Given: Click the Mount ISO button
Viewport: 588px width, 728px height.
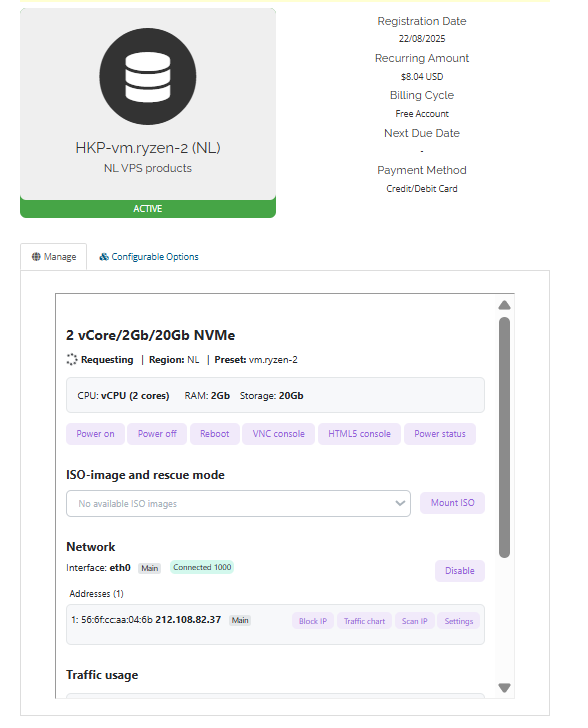Looking at the screenshot, I should (x=452, y=503).
